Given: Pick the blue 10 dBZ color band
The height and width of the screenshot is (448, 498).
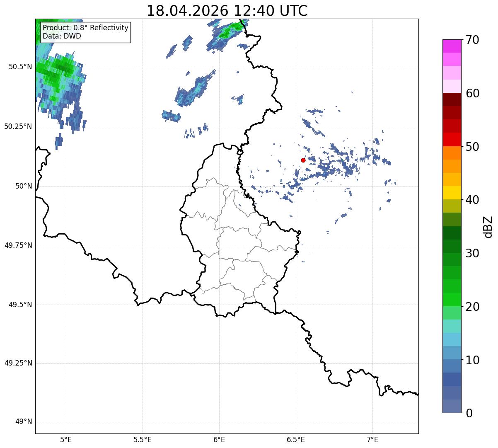Looking at the screenshot, I should coord(452,353).
